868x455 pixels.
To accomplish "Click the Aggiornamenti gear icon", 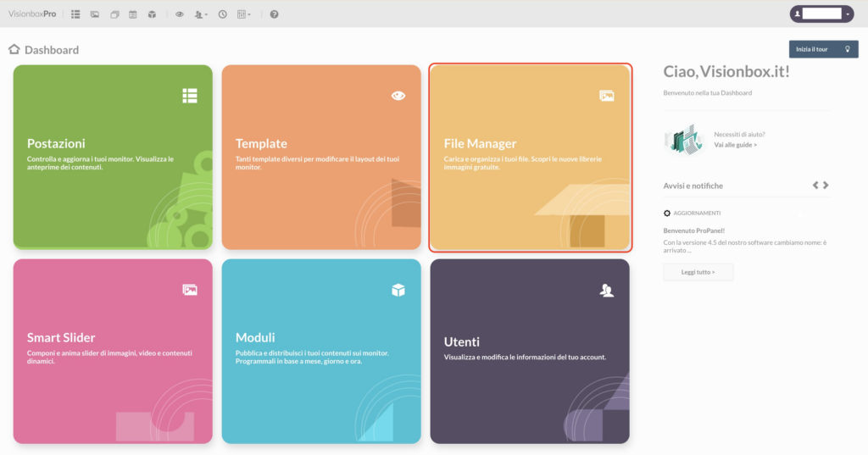I will (x=667, y=214).
